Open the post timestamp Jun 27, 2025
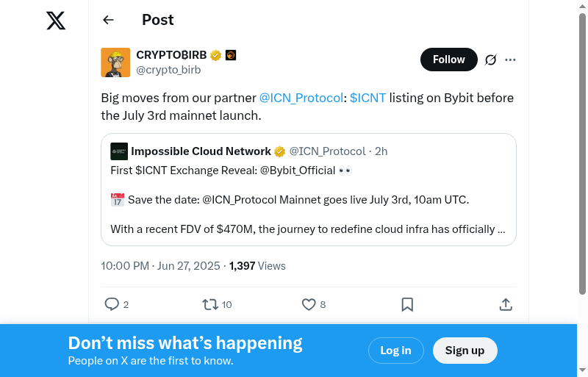The height and width of the screenshot is (377, 588). coord(160,265)
